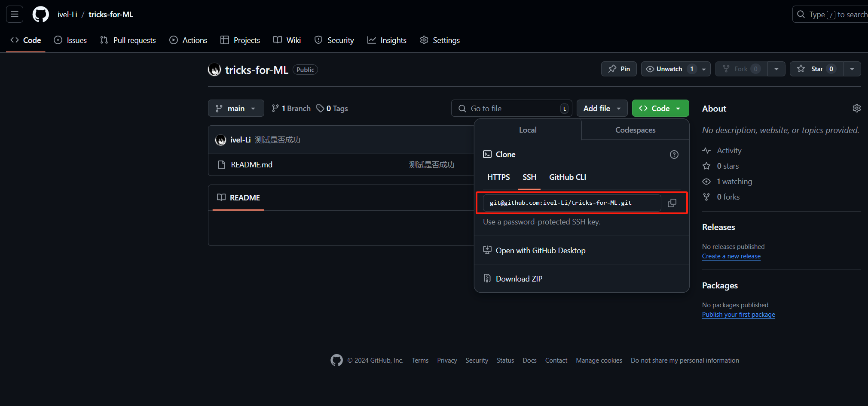Click the top search bar
Screen dimensions: 868x406
point(830,14)
